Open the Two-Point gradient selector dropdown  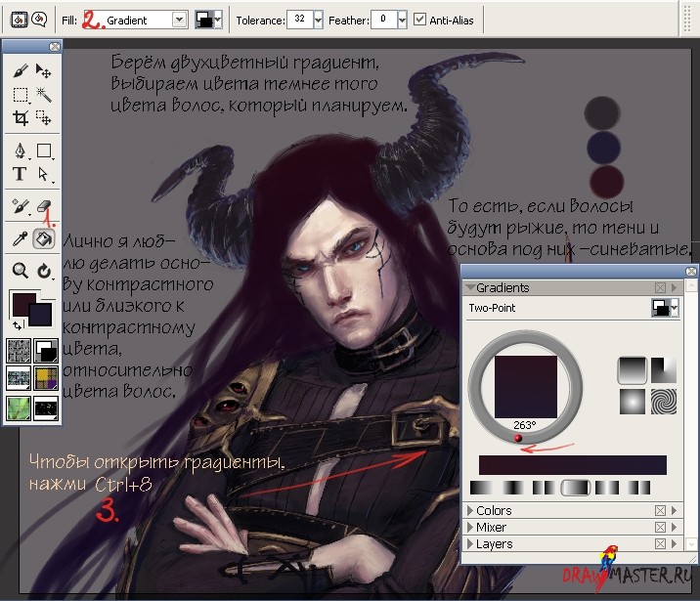[x=675, y=308]
